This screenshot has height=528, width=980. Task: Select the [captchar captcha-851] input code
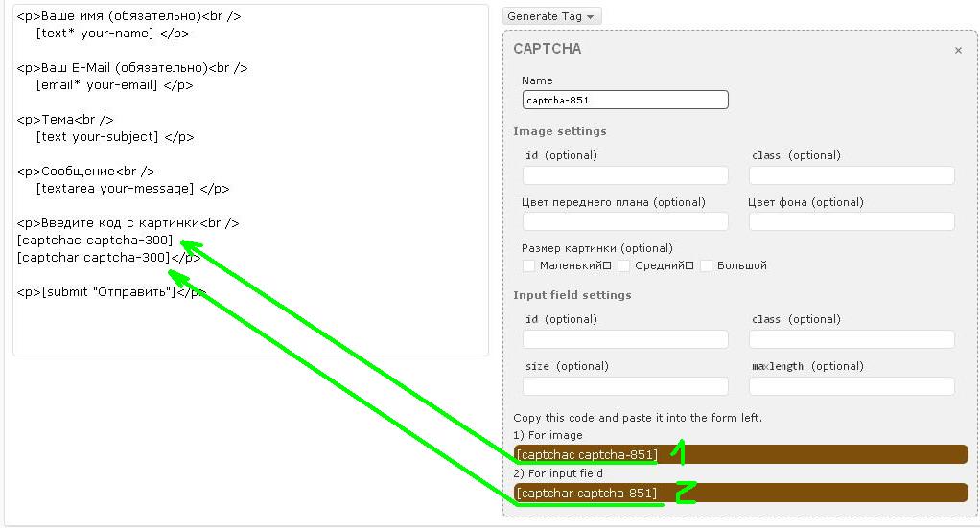(x=587, y=493)
